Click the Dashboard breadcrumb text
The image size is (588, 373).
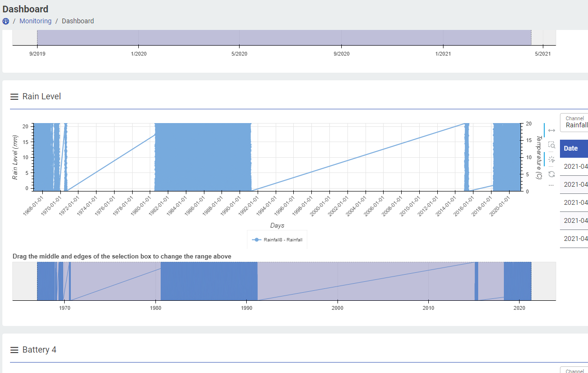pyautogui.click(x=77, y=21)
